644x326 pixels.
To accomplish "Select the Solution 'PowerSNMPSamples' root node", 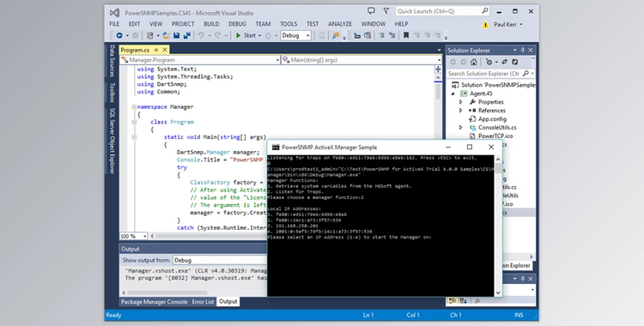I will pyautogui.click(x=495, y=85).
